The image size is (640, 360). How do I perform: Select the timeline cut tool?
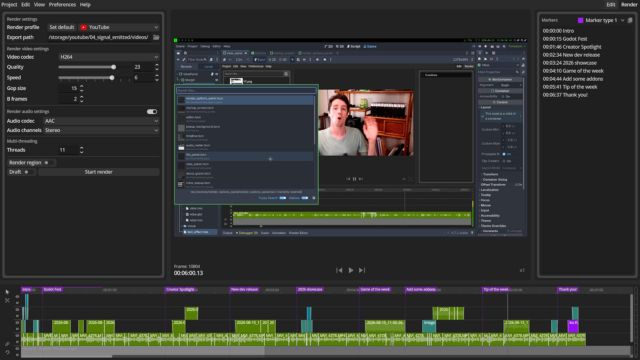7,300
